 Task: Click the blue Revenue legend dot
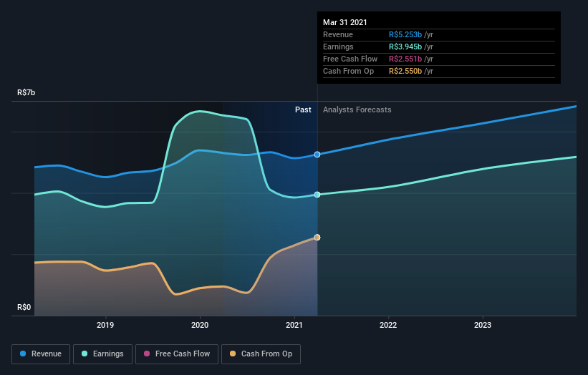coord(23,354)
